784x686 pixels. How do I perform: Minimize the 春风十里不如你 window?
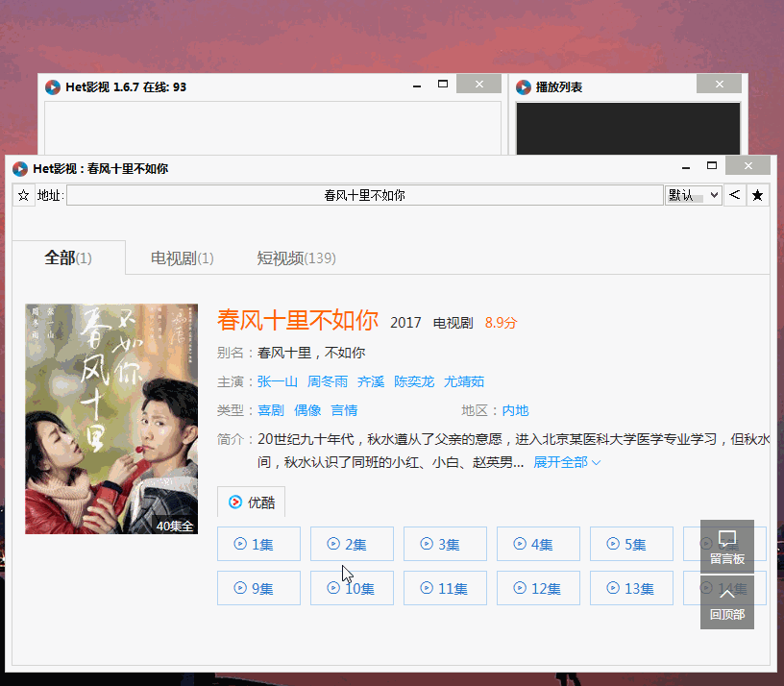(686, 167)
